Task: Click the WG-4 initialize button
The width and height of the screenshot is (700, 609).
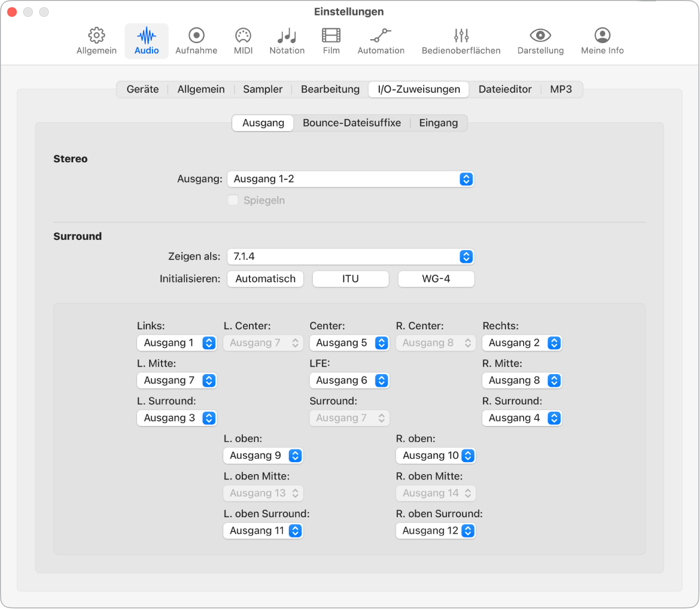Action: point(436,279)
